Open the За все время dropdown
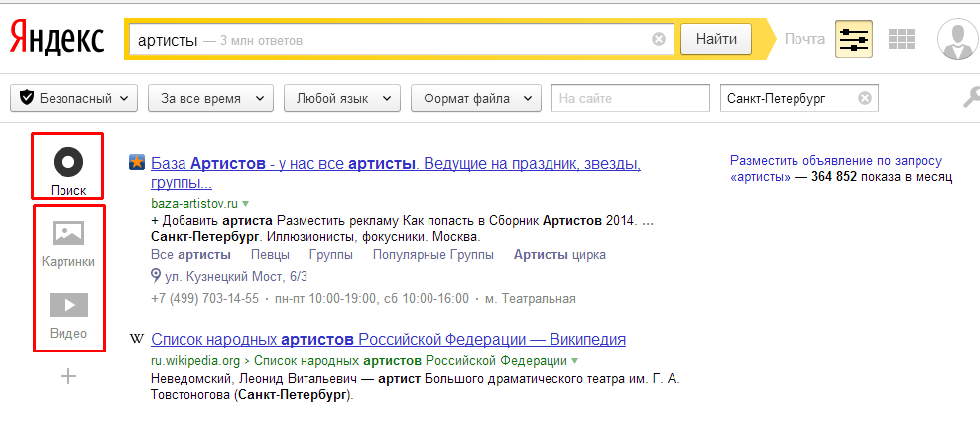 point(210,98)
